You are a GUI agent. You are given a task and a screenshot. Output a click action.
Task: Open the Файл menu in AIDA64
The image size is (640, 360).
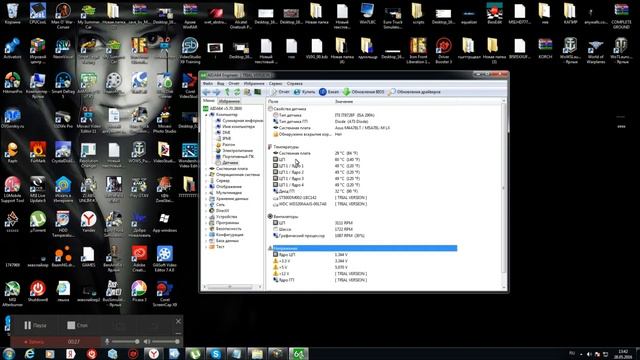208,84
